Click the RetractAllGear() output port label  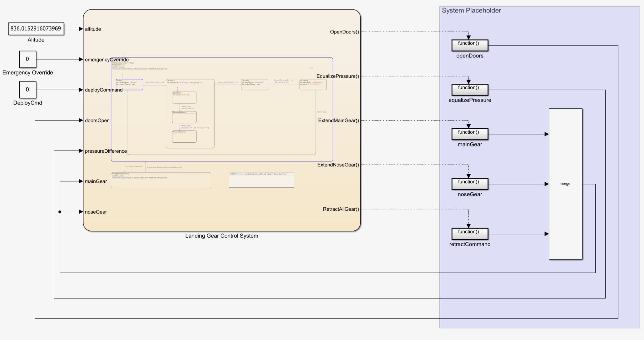click(341, 209)
